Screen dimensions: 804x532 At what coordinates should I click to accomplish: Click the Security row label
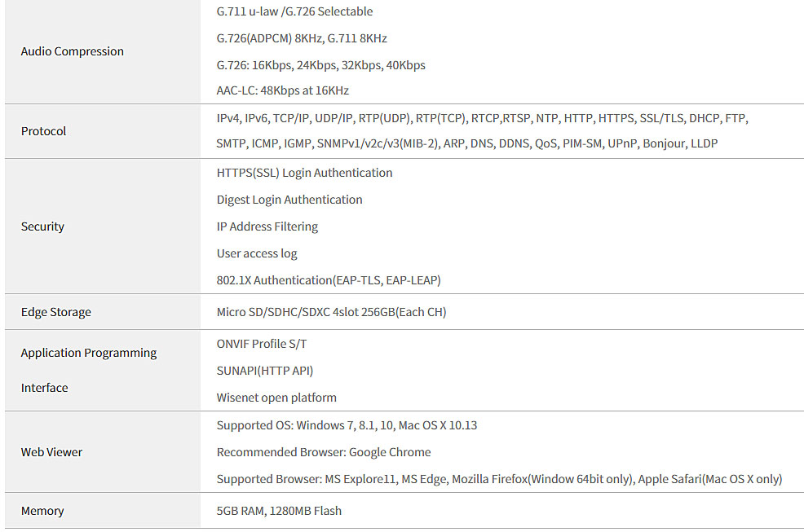[42, 226]
